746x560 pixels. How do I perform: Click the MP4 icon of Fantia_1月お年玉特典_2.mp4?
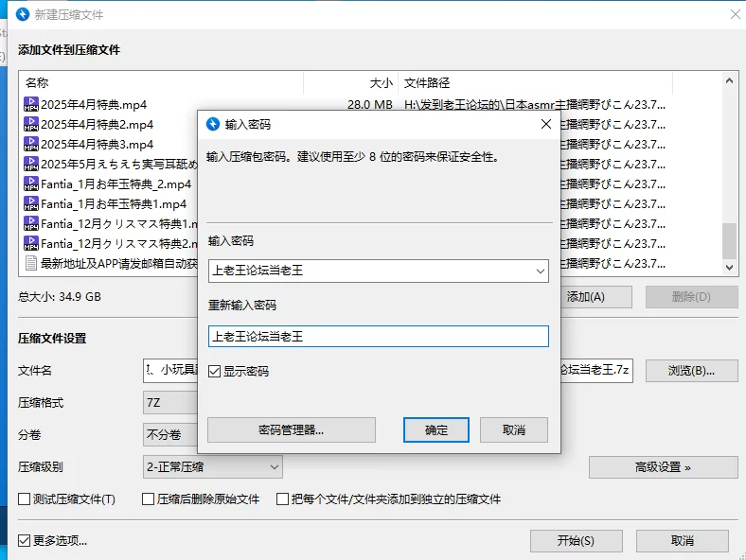click(x=30, y=184)
